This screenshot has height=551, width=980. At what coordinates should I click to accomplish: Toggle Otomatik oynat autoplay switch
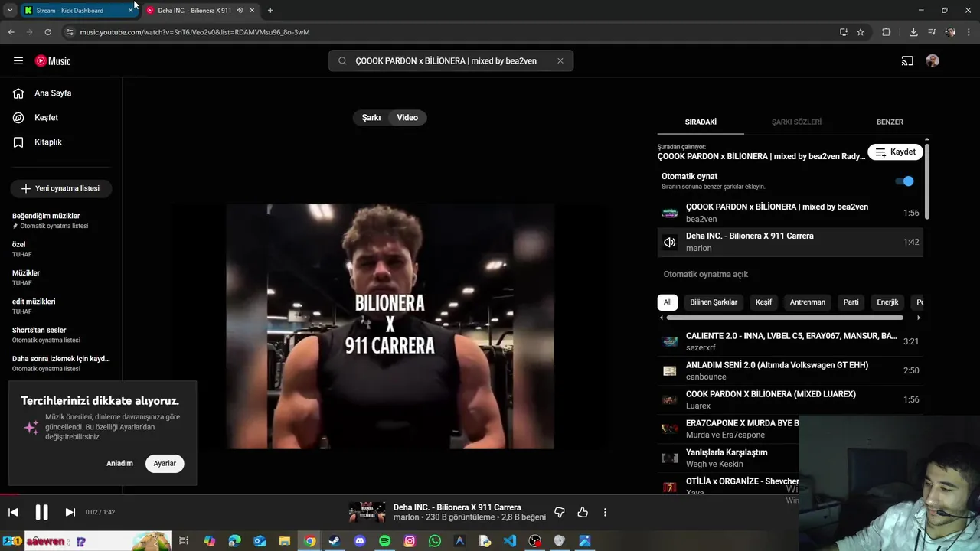point(905,181)
